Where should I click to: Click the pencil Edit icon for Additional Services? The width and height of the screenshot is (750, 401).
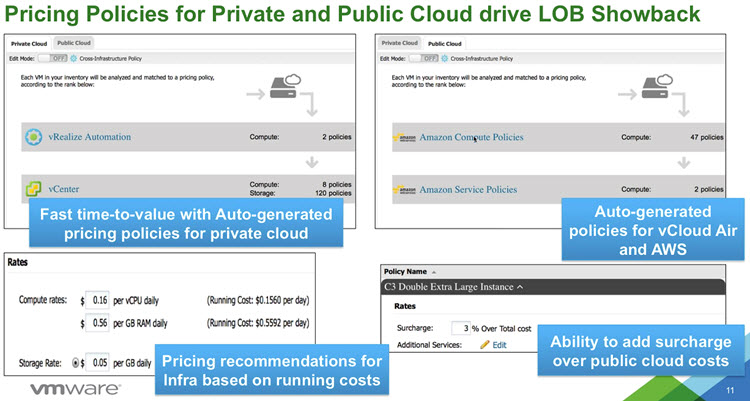(x=485, y=345)
